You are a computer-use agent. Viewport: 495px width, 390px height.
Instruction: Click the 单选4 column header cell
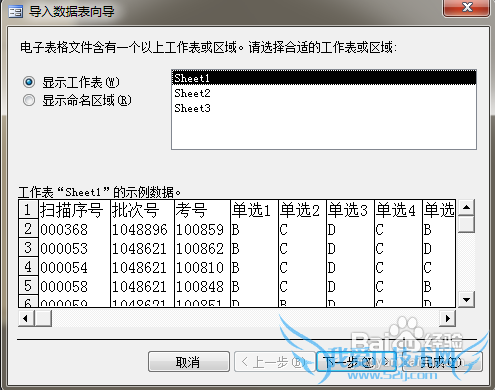(399, 210)
